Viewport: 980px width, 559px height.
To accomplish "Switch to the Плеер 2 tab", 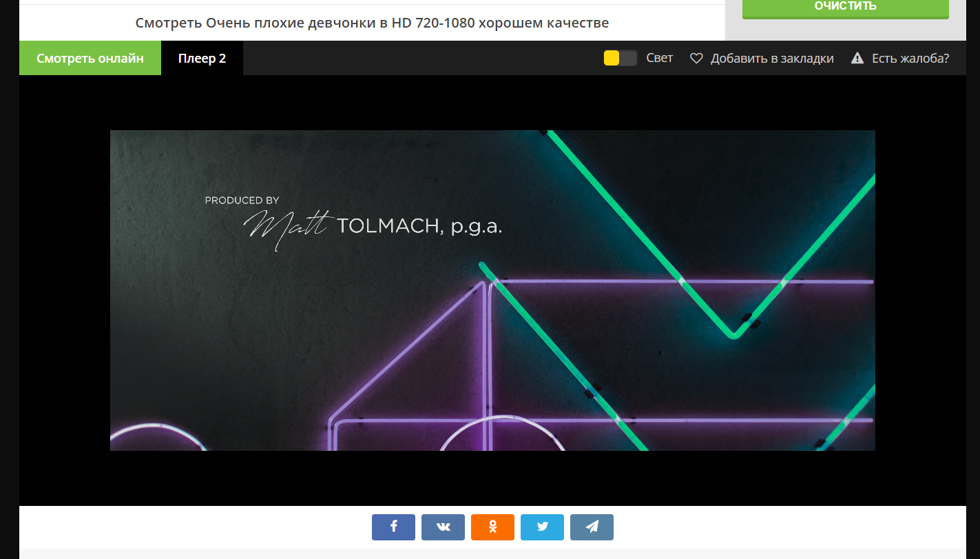I will click(x=202, y=58).
